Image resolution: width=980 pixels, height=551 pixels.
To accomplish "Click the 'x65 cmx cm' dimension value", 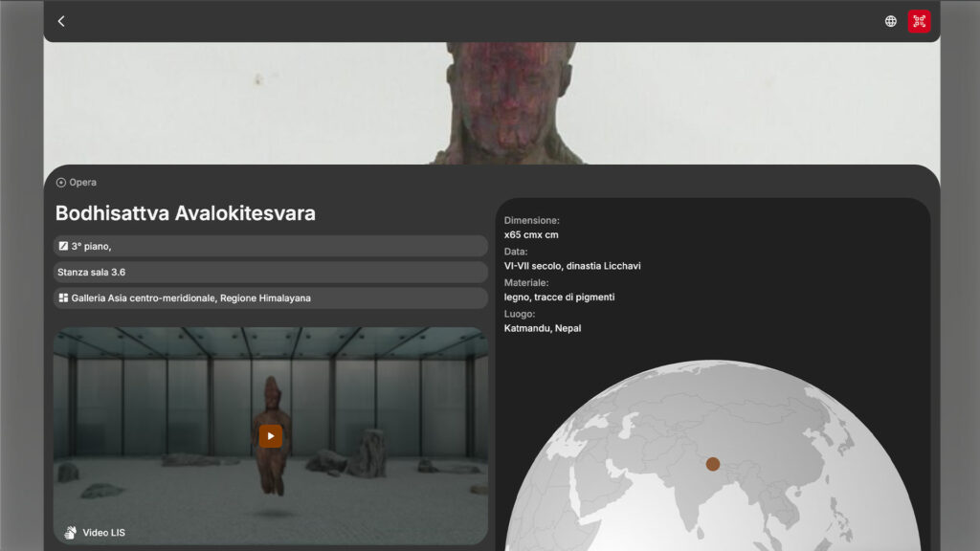I will tap(531, 235).
